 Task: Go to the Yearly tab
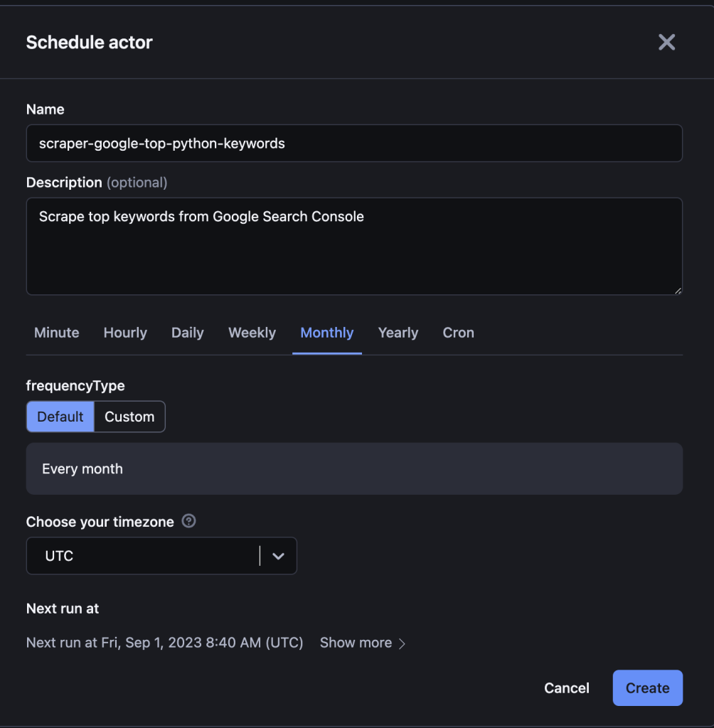(398, 333)
